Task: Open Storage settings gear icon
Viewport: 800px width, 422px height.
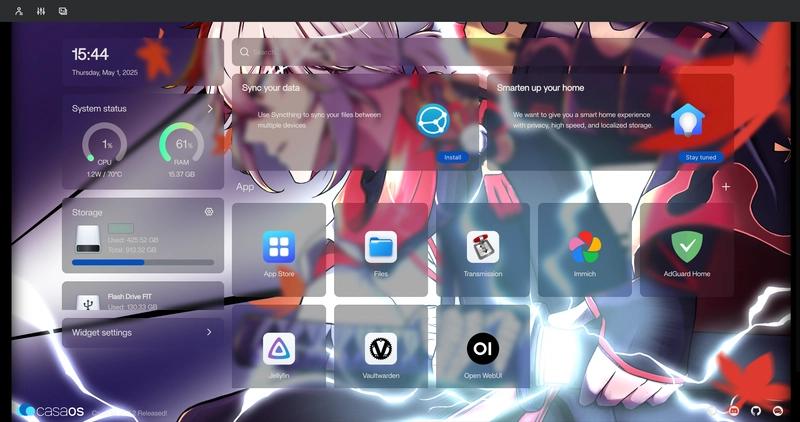Action: [x=209, y=212]
